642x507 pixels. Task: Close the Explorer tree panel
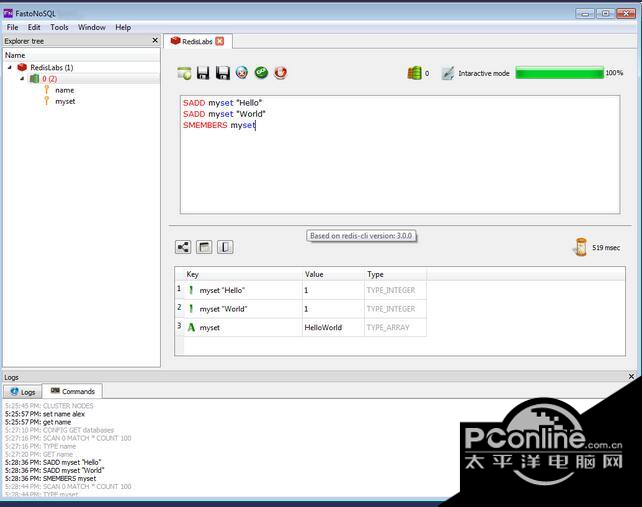click(155, 40)
